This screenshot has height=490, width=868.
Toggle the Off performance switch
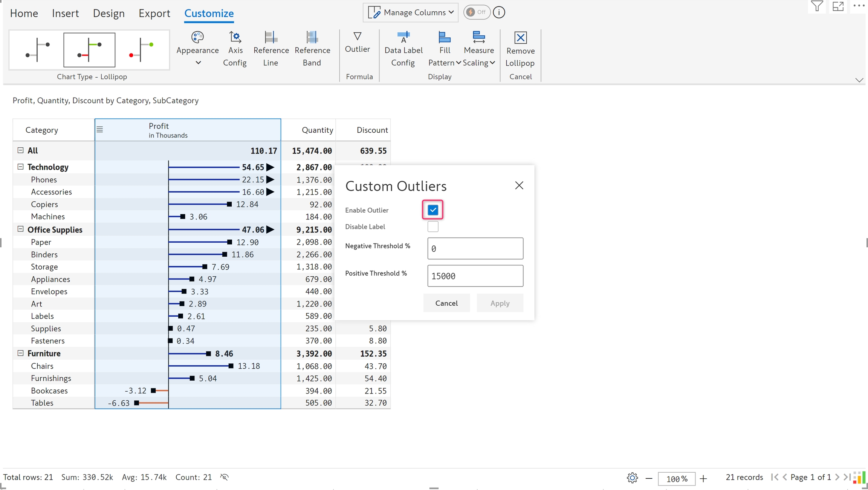tap(477, 12)
